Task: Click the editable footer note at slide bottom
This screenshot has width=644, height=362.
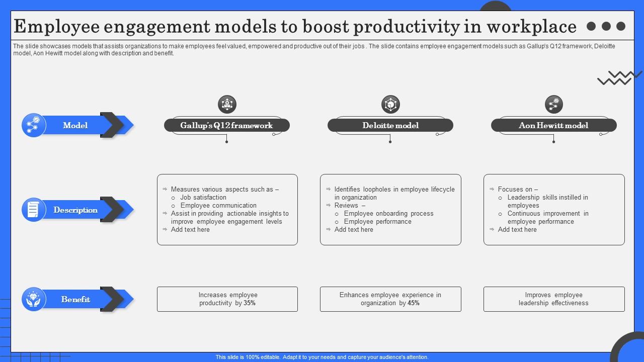Action: (321, 357)
